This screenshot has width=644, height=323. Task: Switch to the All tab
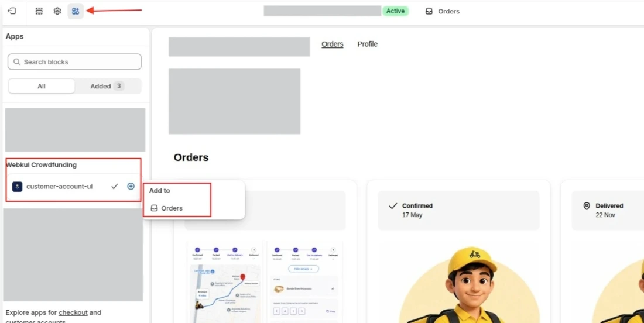point(42,86)
